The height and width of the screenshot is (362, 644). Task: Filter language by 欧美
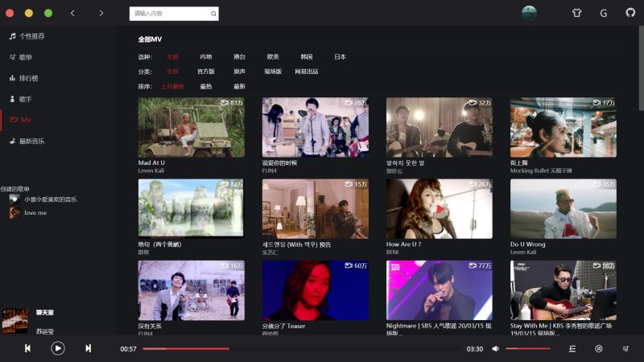273,56
